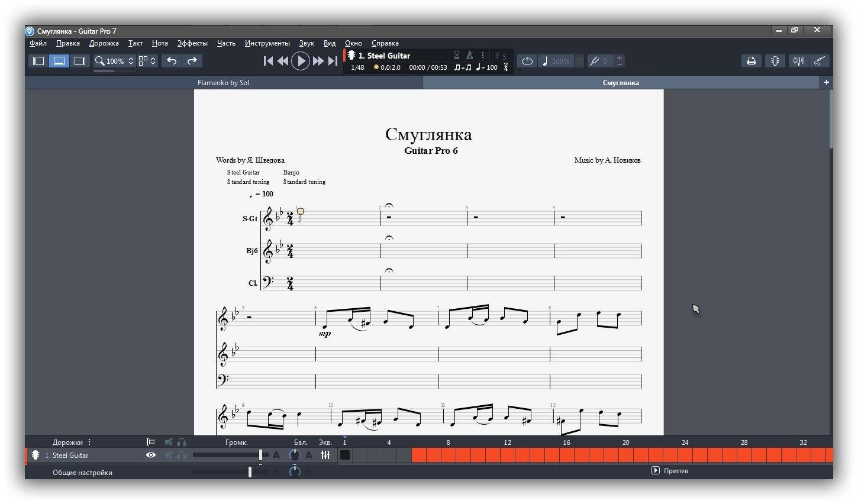Open the Steel Guitar equalizer icon
Screen dimensions: 858x504
tap(325, 455)
